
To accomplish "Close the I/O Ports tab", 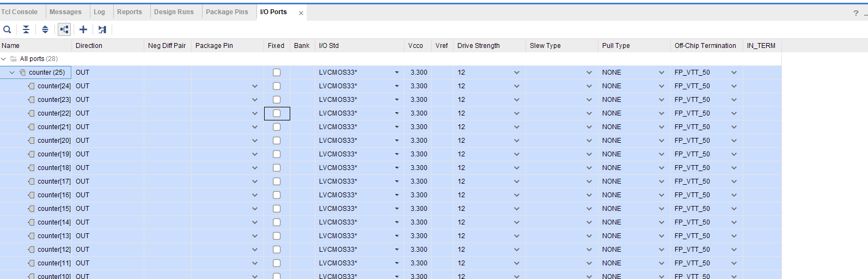I will click(301, 13).
